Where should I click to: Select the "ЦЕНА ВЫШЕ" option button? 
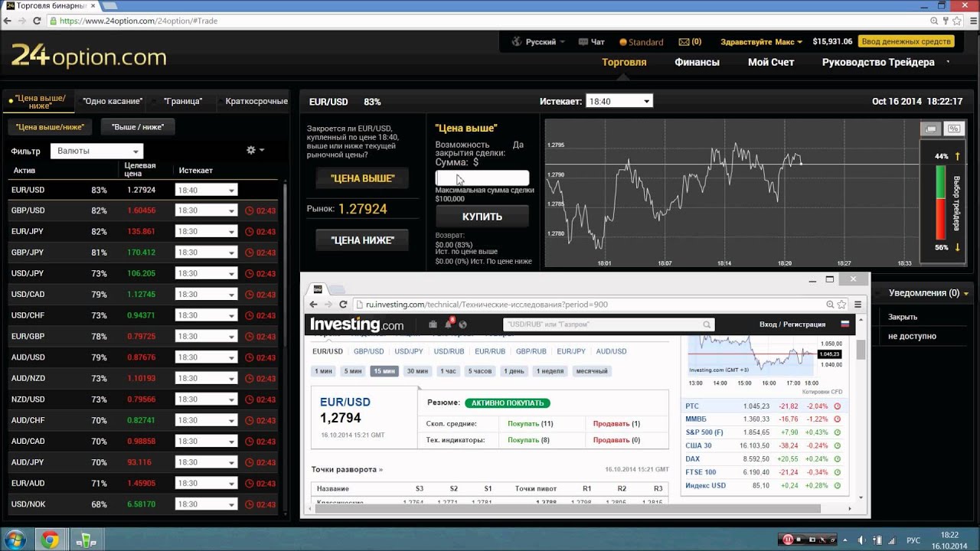pyautogui.click(x=362, y=178)
